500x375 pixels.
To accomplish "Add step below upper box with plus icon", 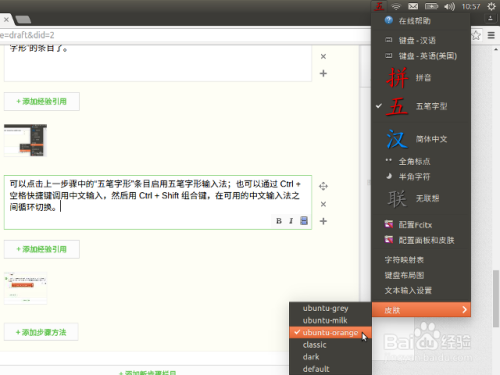I will click(x=323, y=73).
